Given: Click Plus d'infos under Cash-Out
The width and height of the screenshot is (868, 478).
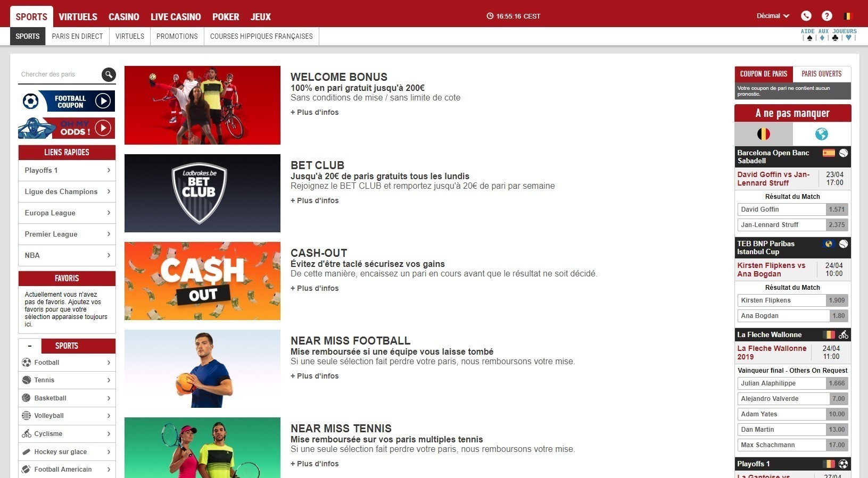Looking at the screenshot, I should 315,288.
